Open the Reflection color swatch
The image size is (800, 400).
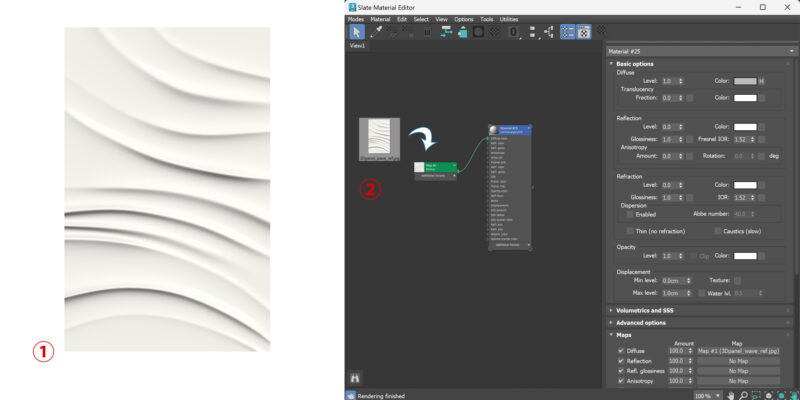(745, 127)
